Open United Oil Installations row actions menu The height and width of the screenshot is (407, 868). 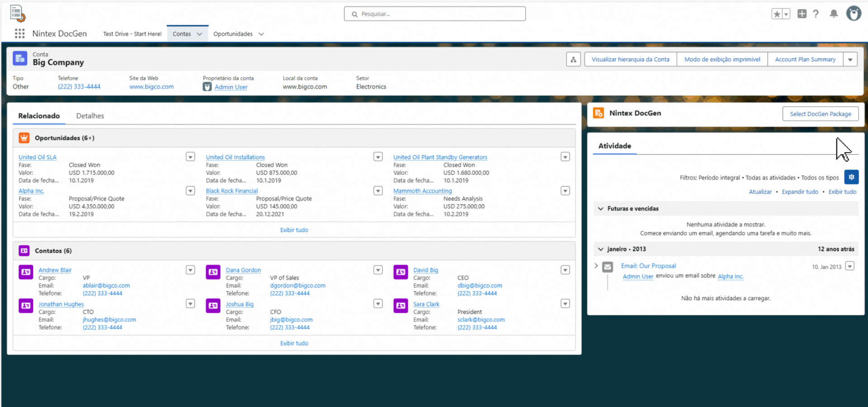pos(378,157)
